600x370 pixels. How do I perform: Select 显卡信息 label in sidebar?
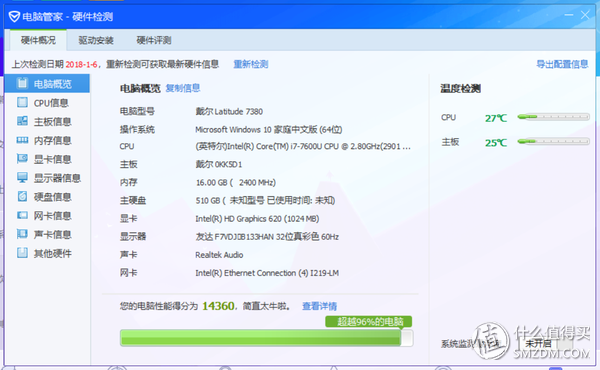(x=52, y=159)
